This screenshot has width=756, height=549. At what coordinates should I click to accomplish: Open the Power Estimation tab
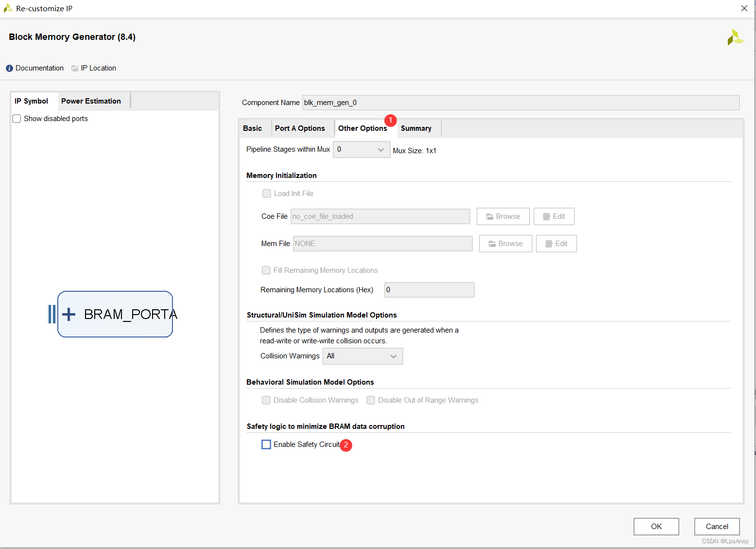coord(91,101)
